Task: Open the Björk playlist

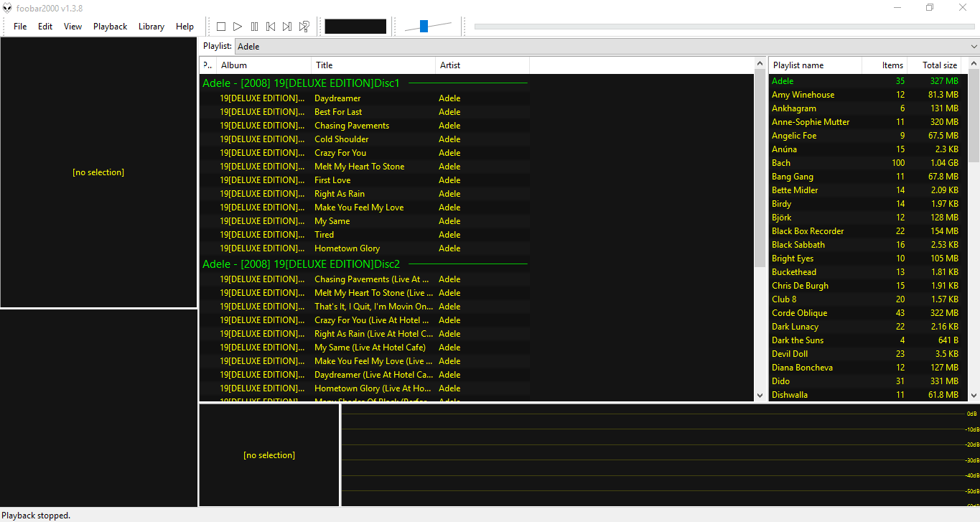Action: pyautogui.click(x=868, y=218)
